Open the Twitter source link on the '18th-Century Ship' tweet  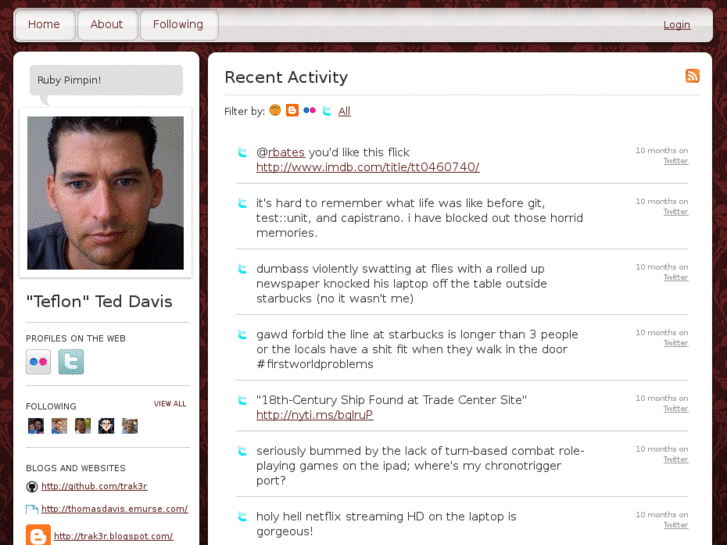pyautogui.click(x=676, y=409)
